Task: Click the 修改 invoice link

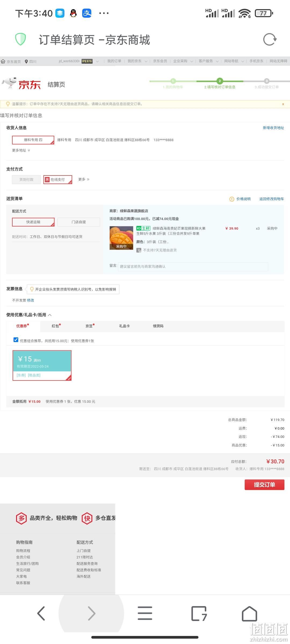Action: click(31, 300)
